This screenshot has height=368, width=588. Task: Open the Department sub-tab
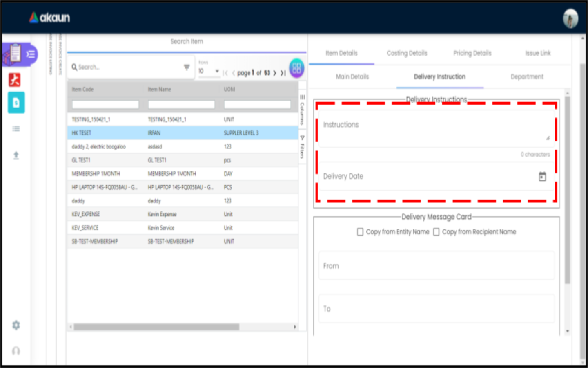pyautogui.click(x=527, y=77)
